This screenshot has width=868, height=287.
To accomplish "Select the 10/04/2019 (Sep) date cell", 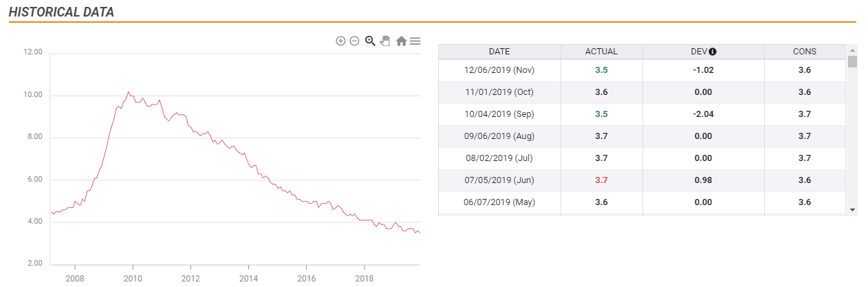I will [499, 114].
